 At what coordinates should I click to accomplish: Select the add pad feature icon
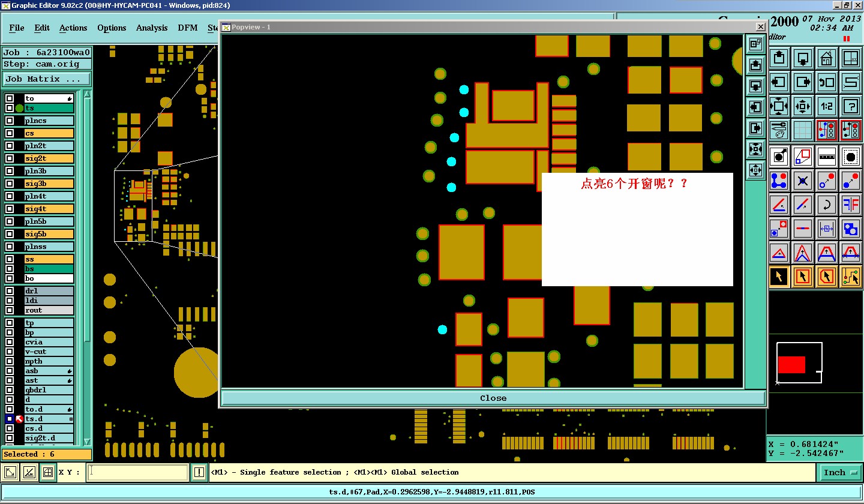tap(779, 157)
